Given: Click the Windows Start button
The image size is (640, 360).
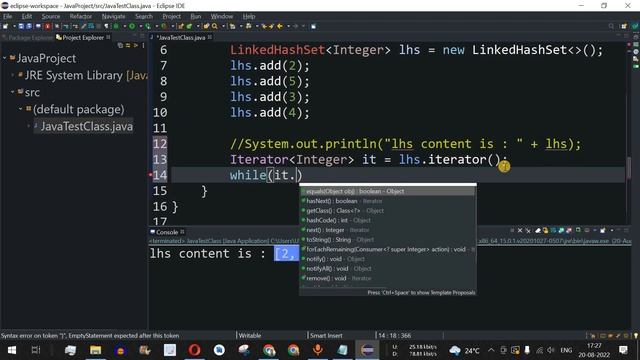Looking at the screenshot, I should (x=11, y=350).
